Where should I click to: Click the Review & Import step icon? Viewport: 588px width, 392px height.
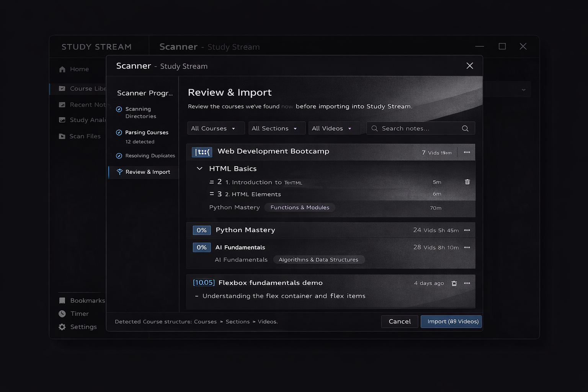(119, 172)
